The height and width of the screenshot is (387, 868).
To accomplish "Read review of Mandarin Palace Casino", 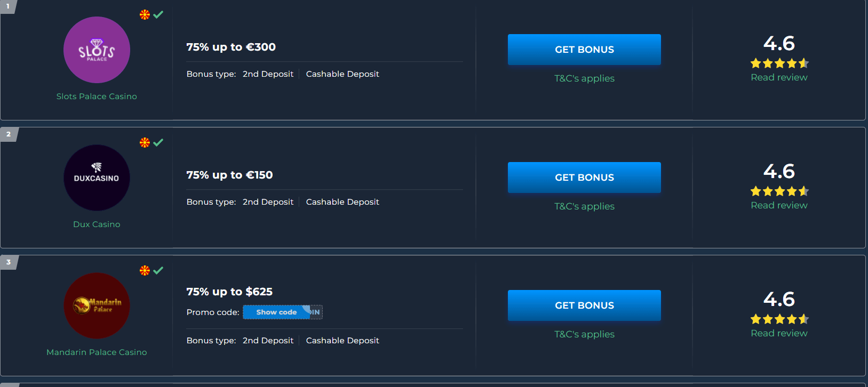I will pyautogui.click(x=779, y=333).
